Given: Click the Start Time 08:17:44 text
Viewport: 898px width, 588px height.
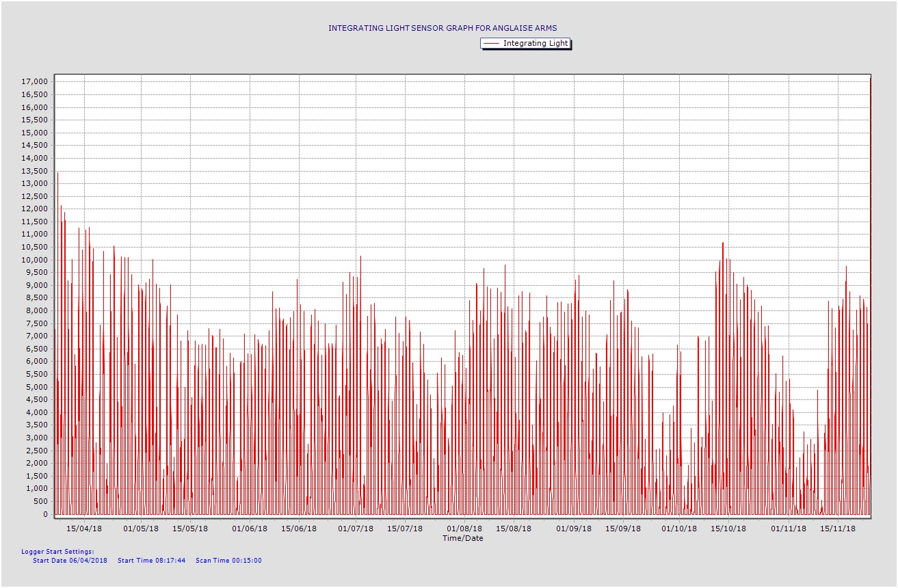Looking at the screenshot, I should pos(151,561).
